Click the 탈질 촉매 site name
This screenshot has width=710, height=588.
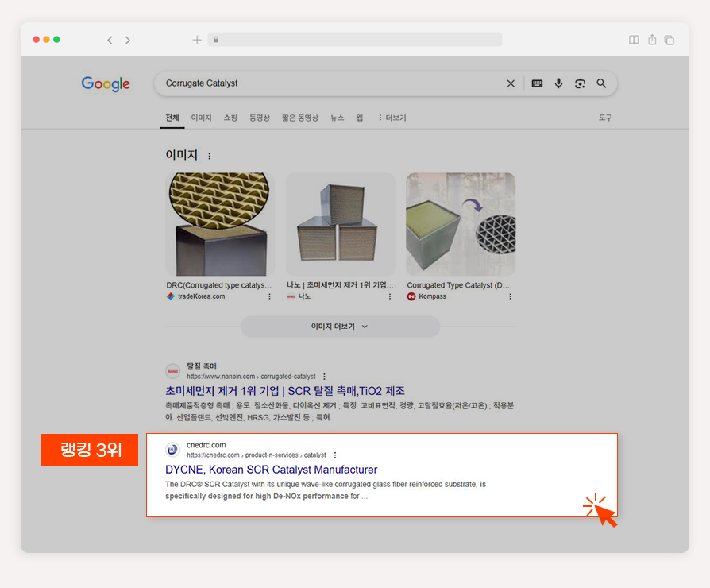pyautogui.click(x=202, y=366)
